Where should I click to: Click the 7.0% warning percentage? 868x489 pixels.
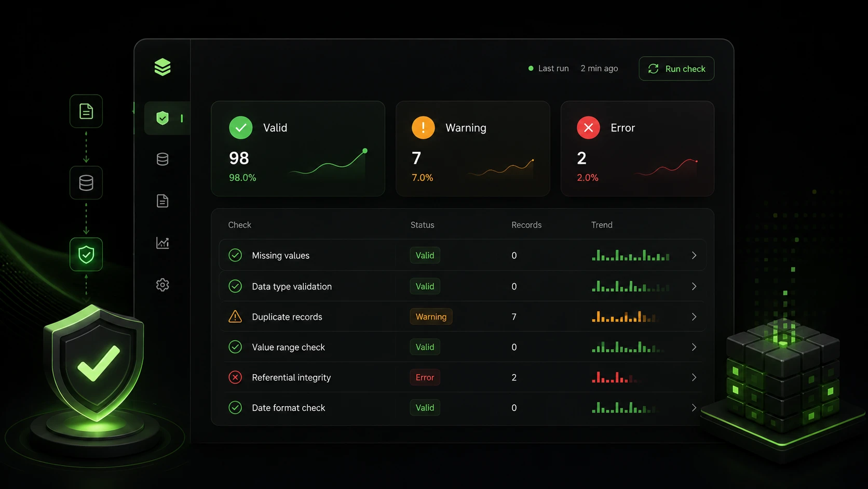422,178
